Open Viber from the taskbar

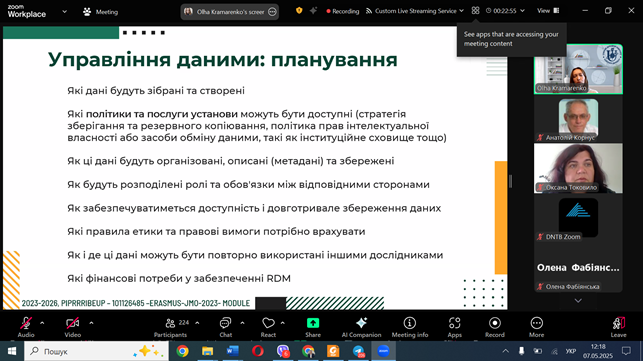[x=283, y=351]
